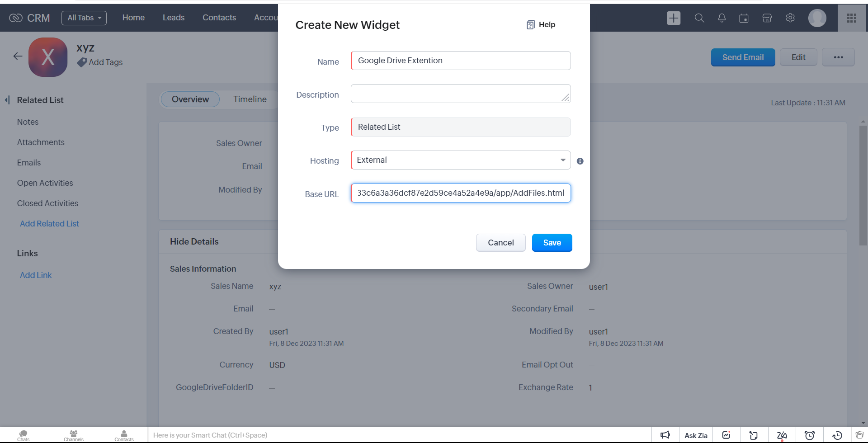Switch to the Timeline tab
Viewport: 868px width, 443px height.
(x=250, y=99)
